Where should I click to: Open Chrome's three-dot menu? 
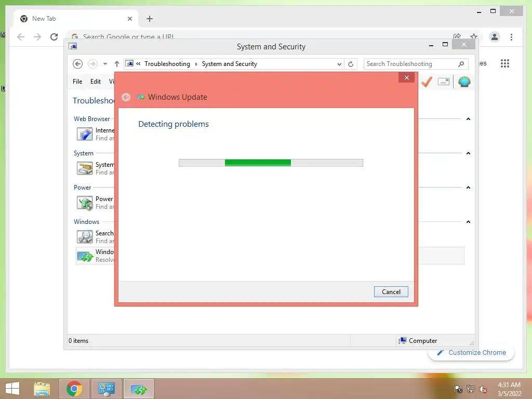[x=511, y=37]
